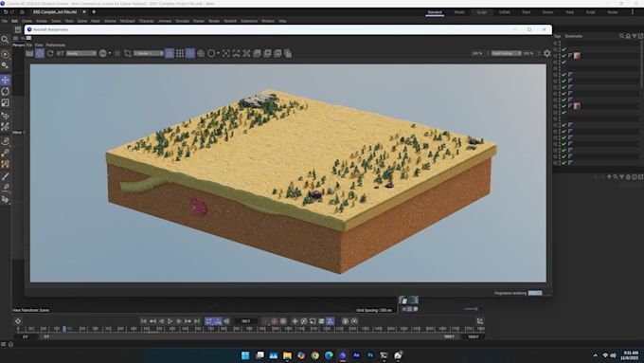Select the Move tool in left toolbar
The image size is (644, 363).
pos(6,80)
